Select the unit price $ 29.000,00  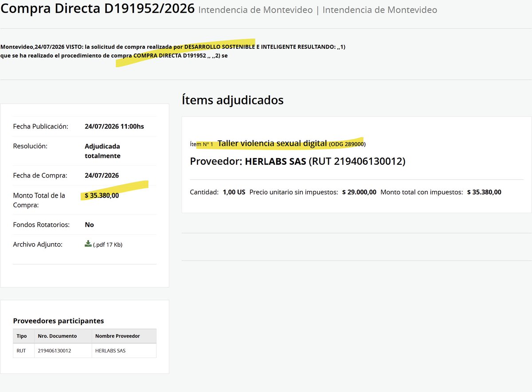point(359,192)
